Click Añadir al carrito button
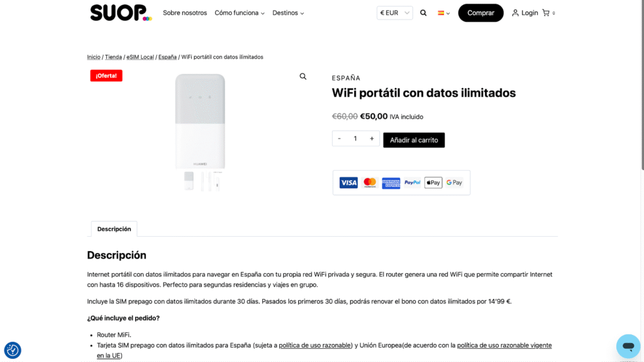The image size is (644, 362). pos(414,140)
